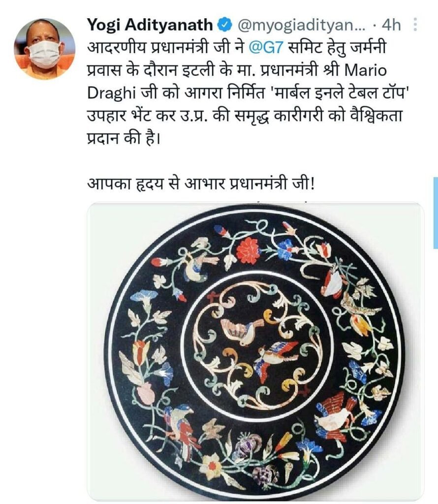
Task: Click the line 'उपहार भेंट कर उ.प्र. की समृद्ध कारीगरी'
Action: pos(205,116)
